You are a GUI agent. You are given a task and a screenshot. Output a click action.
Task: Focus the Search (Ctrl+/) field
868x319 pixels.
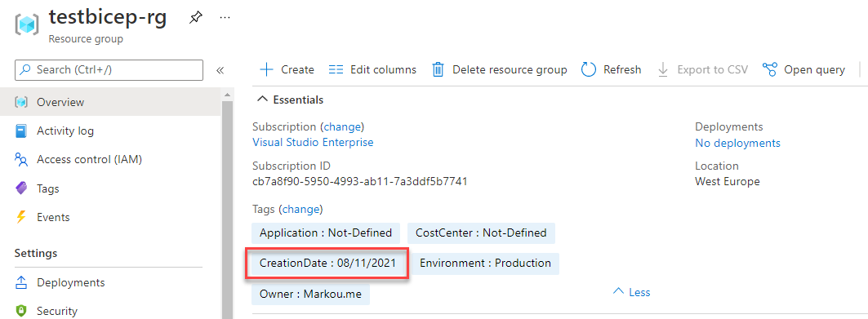109,69
